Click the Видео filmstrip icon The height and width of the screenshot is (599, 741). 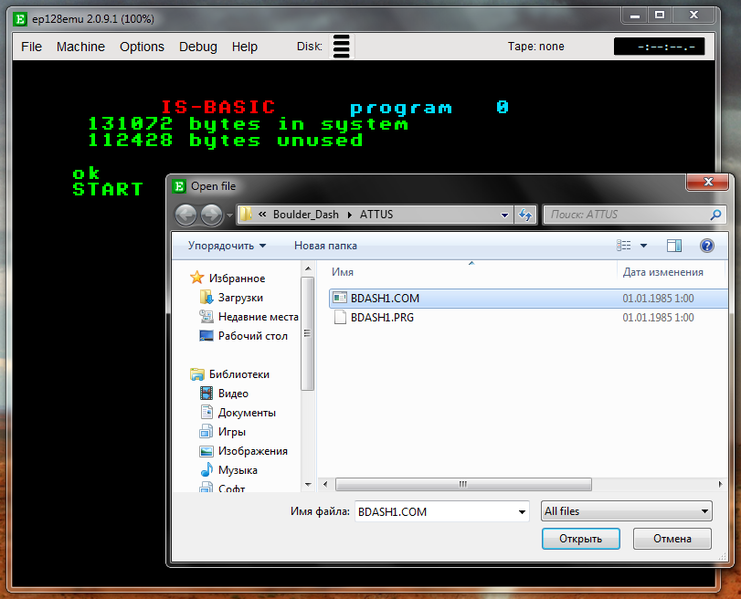pyautogui.click(x=207, y=393)
